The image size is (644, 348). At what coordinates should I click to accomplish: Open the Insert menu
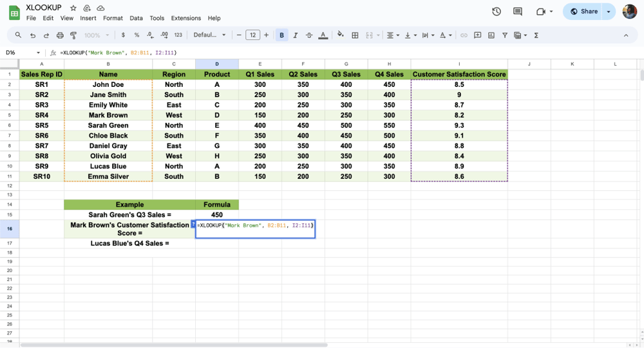pyautogui.click(x=88, y=19)
